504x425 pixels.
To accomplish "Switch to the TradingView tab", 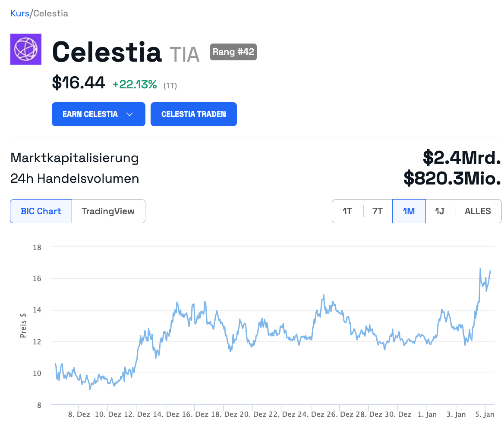I will [108, 211].
